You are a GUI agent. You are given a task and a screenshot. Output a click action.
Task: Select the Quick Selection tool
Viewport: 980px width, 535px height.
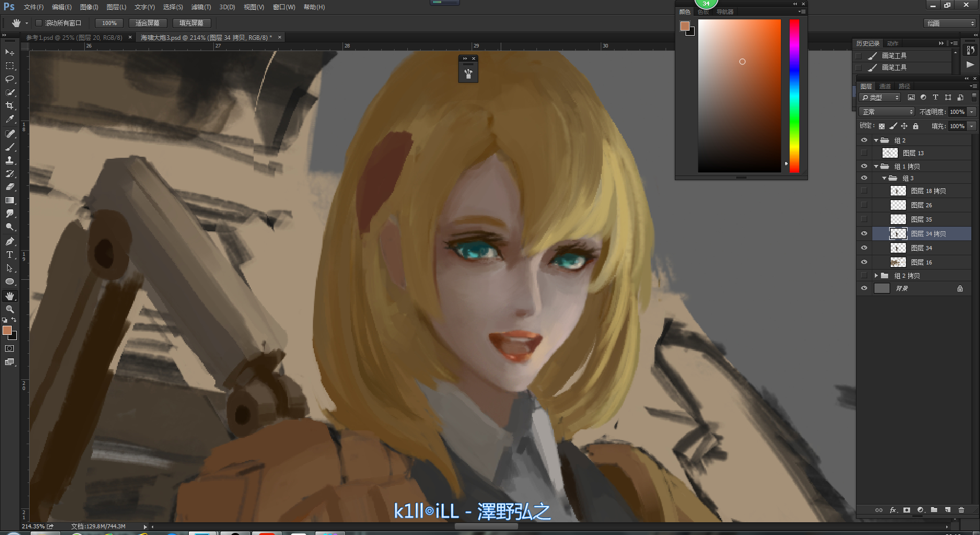coord(10,92)
